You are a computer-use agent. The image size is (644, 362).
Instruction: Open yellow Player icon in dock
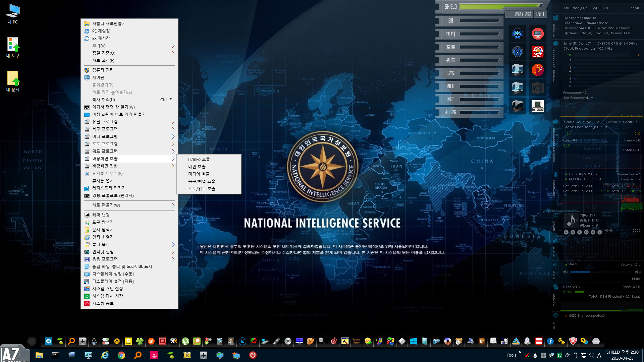(128, 341)
